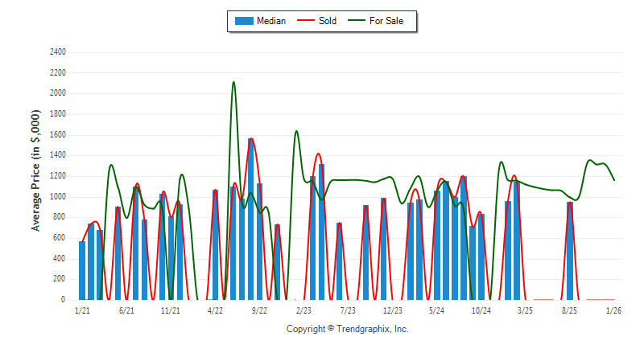Viewport: 644px width, 349px height.
Task: Click the 3/25 x-axis label
Action: click(x=525, y=310)
